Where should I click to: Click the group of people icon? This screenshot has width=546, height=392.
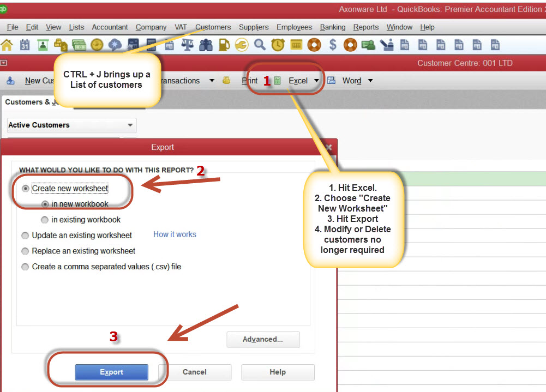coord(206,45)
